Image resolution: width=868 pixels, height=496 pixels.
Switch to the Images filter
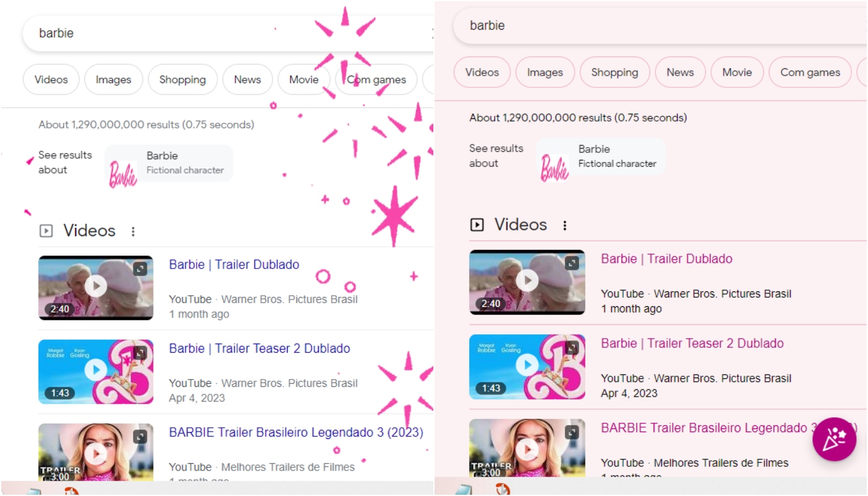pos(113,79)
